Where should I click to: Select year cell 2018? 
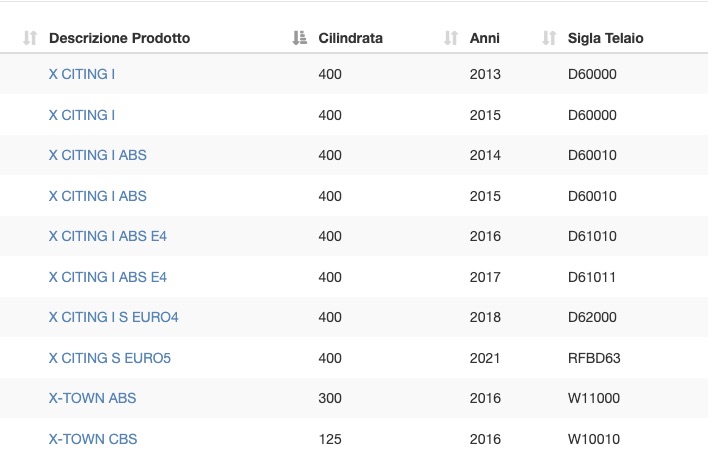tap(485, 317)
